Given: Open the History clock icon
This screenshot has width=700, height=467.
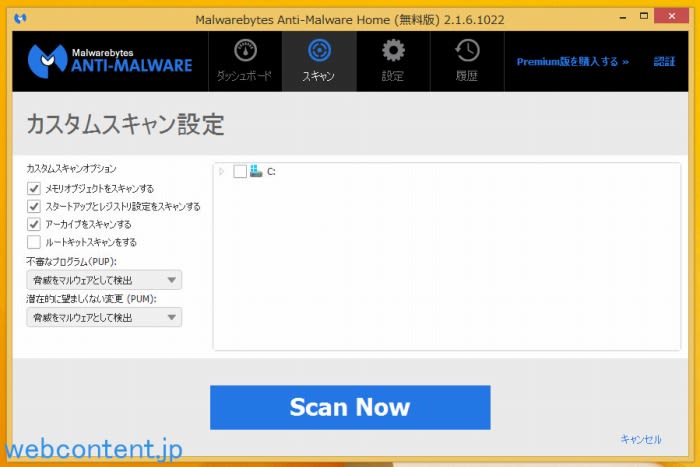Looking at the screenshot, I should click(x=466, y=51).
